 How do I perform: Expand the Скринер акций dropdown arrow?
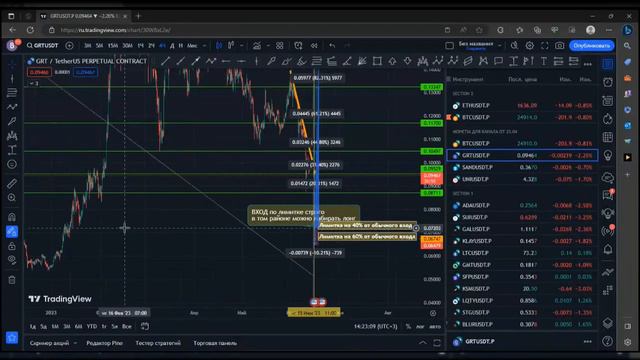click(75, 343)
